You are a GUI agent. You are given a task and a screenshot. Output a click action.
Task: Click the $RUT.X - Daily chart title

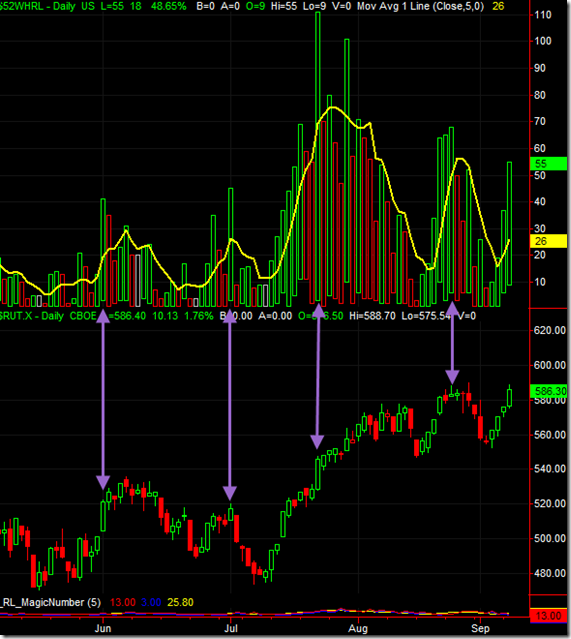coord(32,316)
